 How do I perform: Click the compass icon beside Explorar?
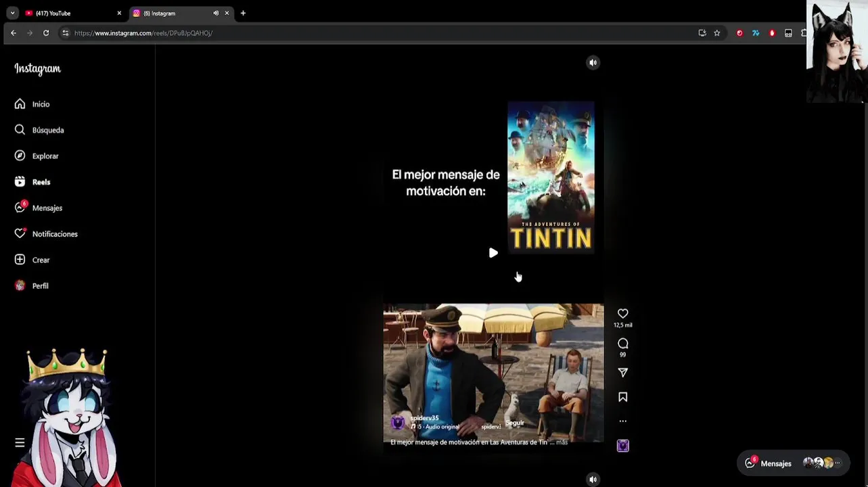(x=20, y=156)
